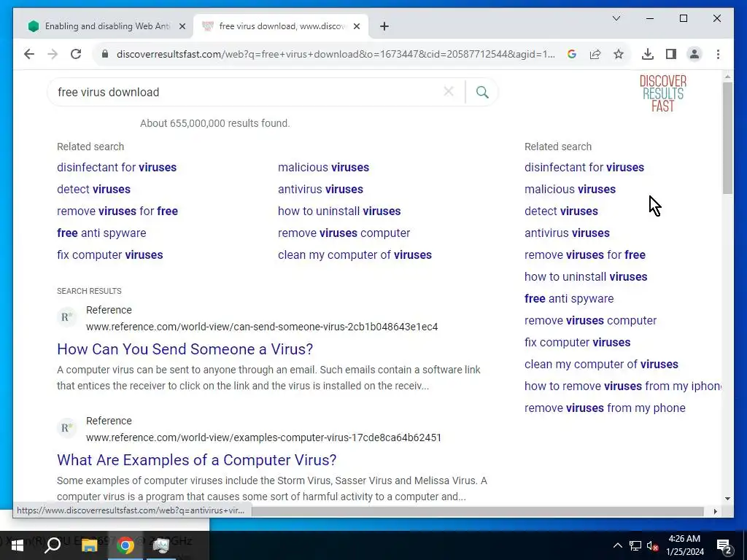This screenshot has height=560, width=747.
Task: Click the horizontal scrollbar right arrow
Action: click(715, 511)
